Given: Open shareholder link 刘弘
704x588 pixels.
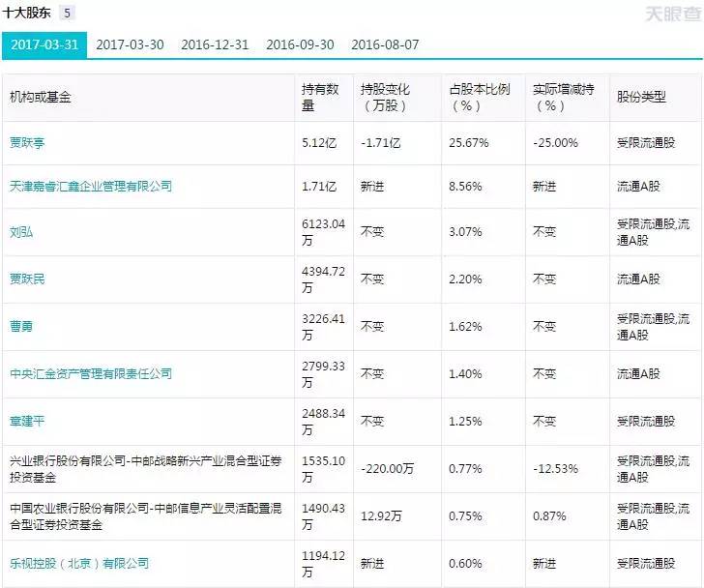Looking at the screenshot, I should pos(21,232).
